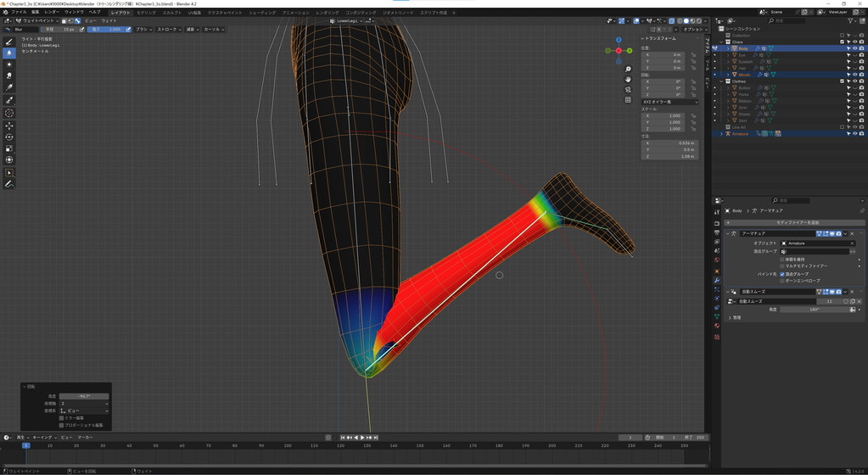Screen dimensions: 868x475
Task: Toggle 頂点グループ bind checkbox
Action: pyautogui.click(x=782, y=274)
